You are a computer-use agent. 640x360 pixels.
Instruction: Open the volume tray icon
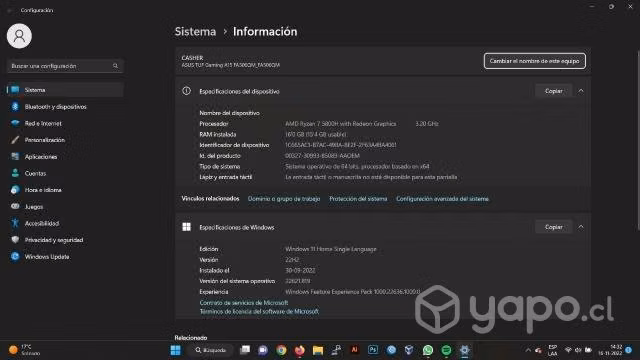click(x=578, y=350)
